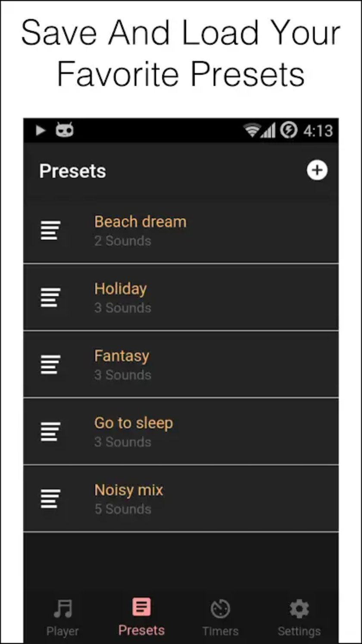Screen dimensions: 362x644
Task: Load the Fantasy preset
Action: coord(181,364)
